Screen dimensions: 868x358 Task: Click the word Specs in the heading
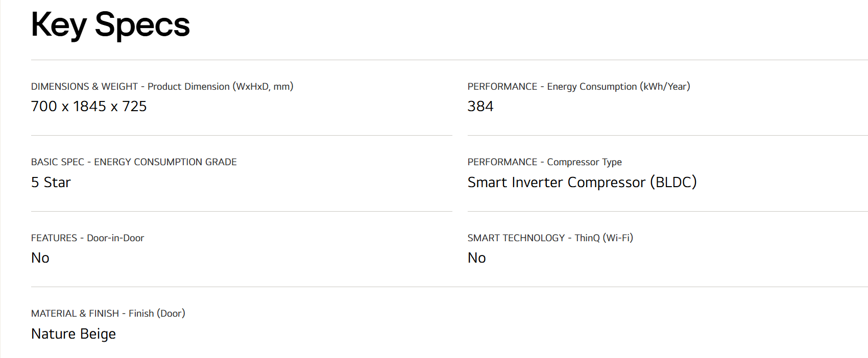[x=142, y=24]
